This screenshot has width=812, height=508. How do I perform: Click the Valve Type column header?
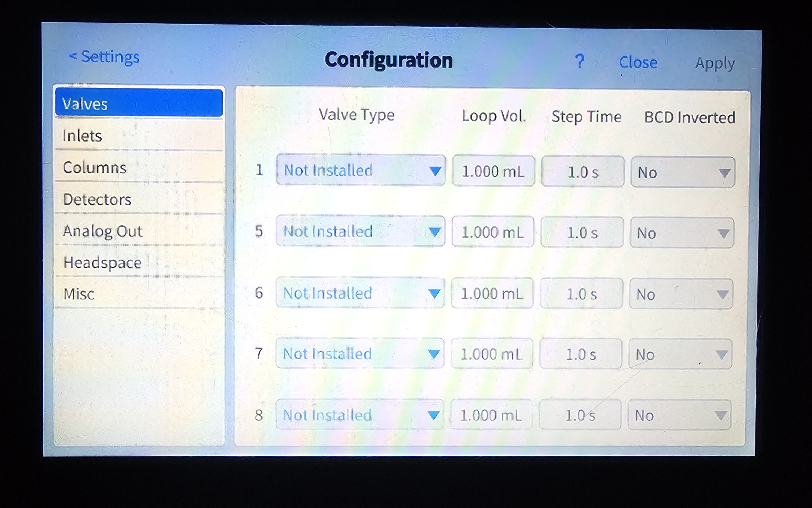(x=357, y=115)
